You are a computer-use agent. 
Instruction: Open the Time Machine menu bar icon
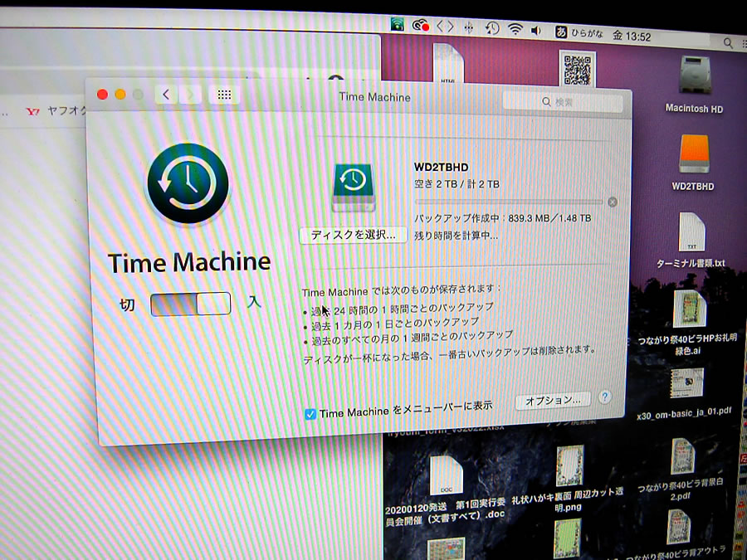(492, 28)
